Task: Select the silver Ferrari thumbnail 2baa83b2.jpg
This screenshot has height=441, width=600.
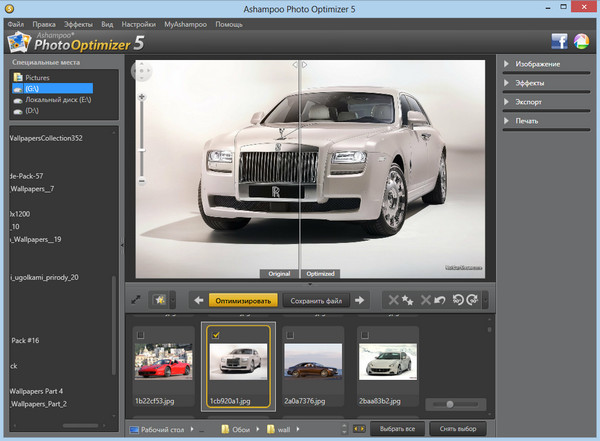Action: click(388, 361)
